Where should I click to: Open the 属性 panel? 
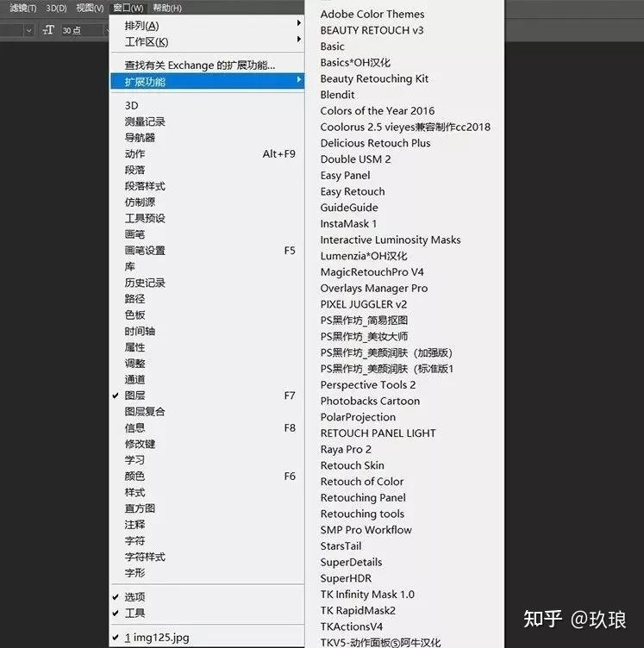tap(207, 347)
